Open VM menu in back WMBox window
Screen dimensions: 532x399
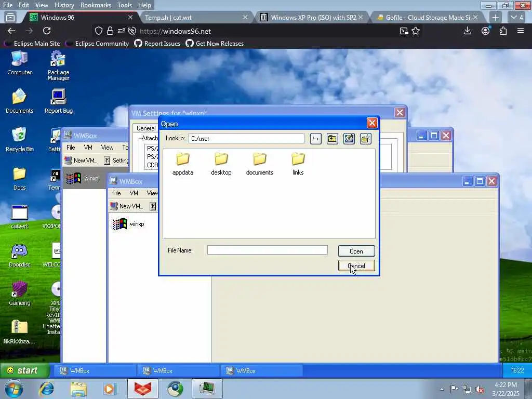pos(88,147)
